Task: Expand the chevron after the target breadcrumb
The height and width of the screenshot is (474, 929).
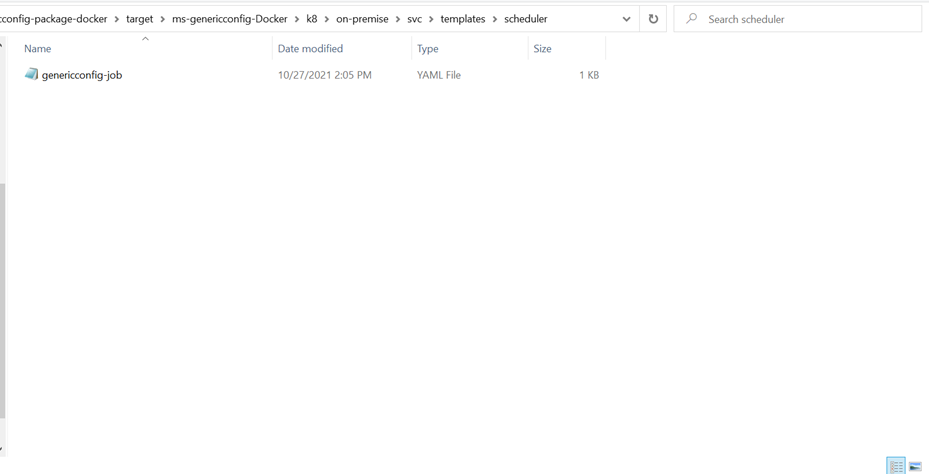Action: pos(162,19)
